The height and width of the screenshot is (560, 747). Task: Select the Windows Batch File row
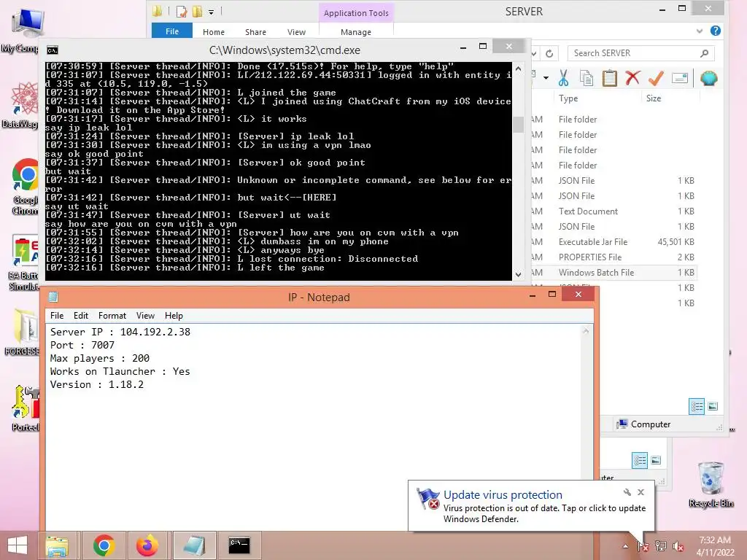click(x=614, y=273)
